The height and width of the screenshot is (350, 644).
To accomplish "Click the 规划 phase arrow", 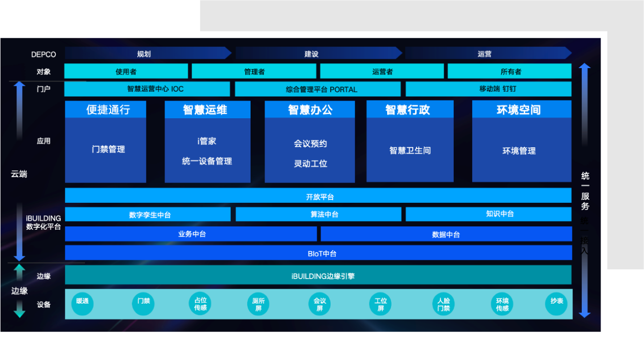I will 148,53.
